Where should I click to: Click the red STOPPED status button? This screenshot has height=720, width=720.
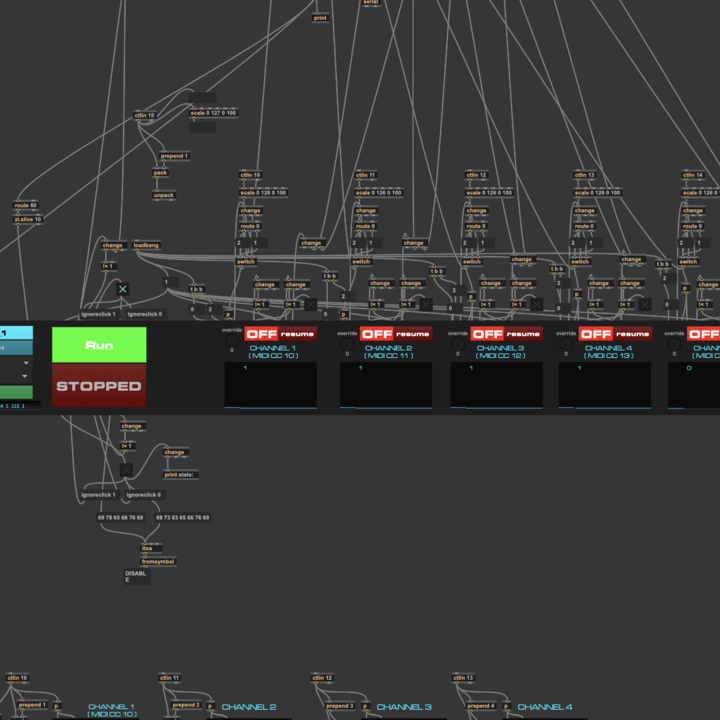click(x=99, y=386)
